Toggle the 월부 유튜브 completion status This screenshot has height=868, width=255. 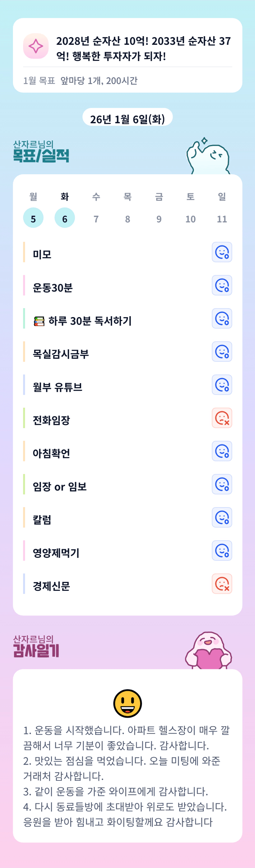222,385
